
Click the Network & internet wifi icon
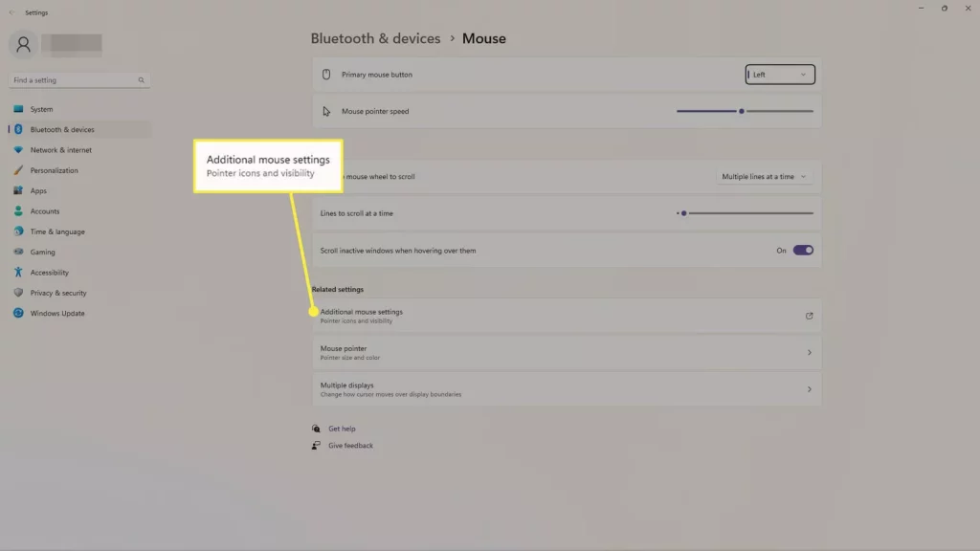click(x=18, y=150)
